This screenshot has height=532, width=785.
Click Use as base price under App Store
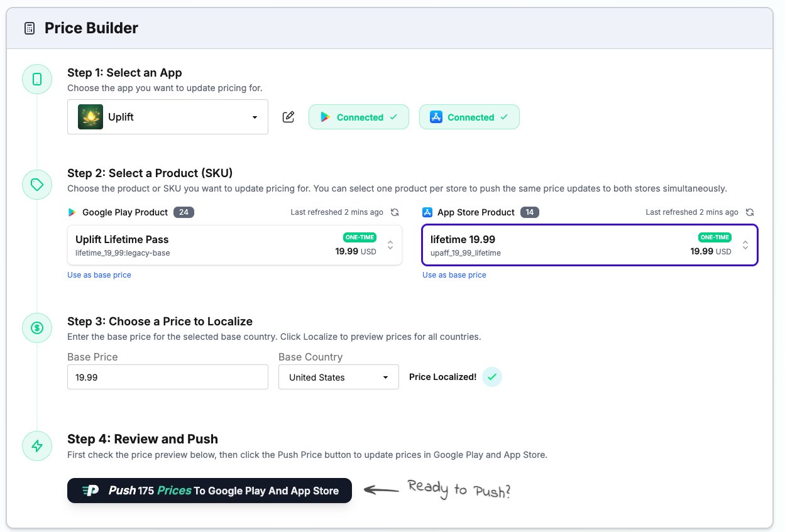tap(454, 275)
